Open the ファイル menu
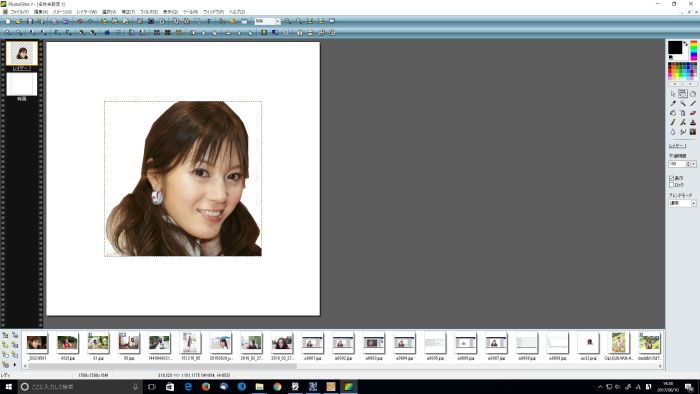 tap(20, 12)
